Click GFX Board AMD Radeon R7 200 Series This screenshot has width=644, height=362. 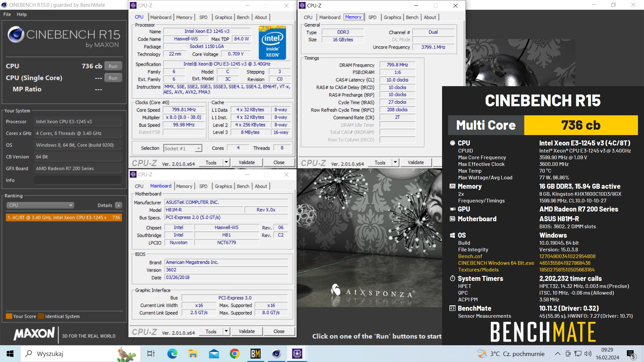point(78,169)
